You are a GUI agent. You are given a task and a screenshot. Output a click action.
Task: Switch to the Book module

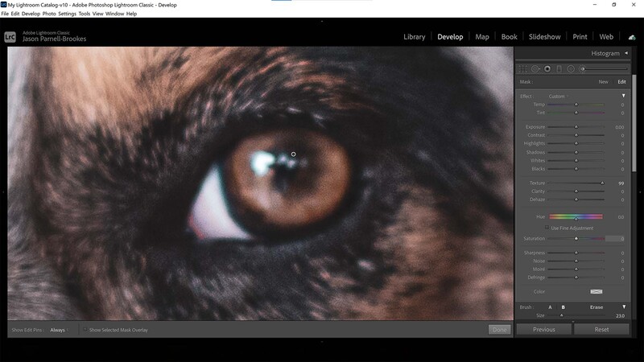coord(510,37)
